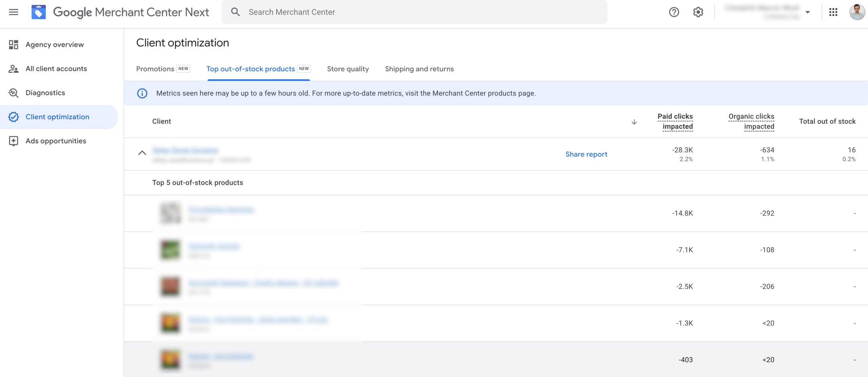Open the product link in the -2.5K row
Screen dimensions: 868x377
tap(263, 283)
